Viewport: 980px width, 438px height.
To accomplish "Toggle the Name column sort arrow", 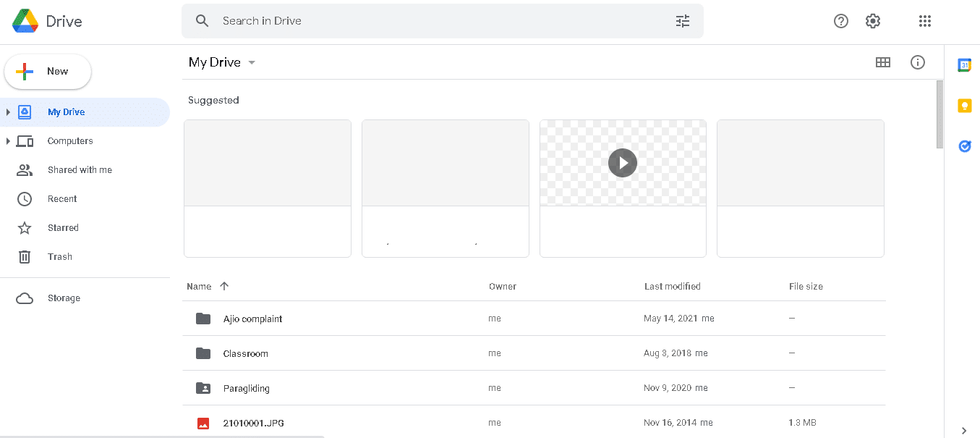I will [224, 286].
